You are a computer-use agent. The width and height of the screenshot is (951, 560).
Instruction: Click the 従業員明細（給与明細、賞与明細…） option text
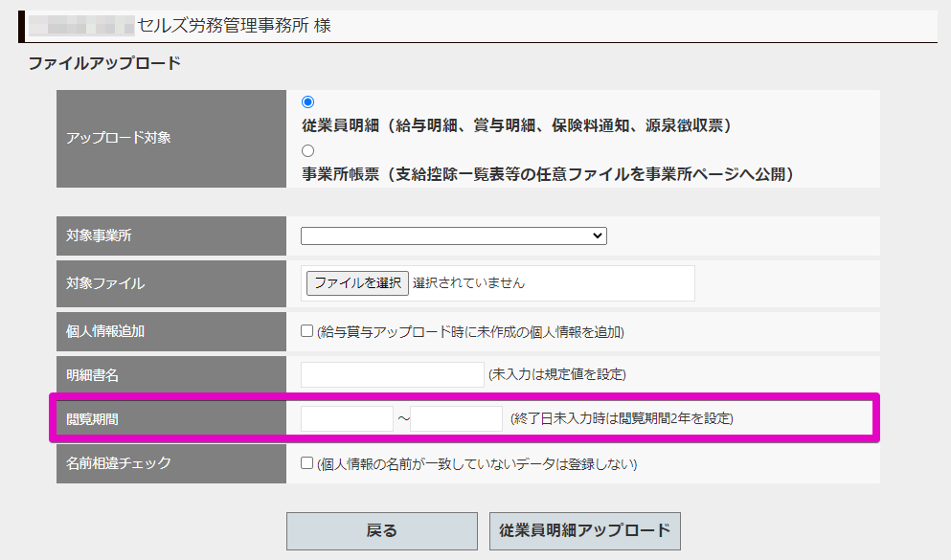[x=517, y=125]
